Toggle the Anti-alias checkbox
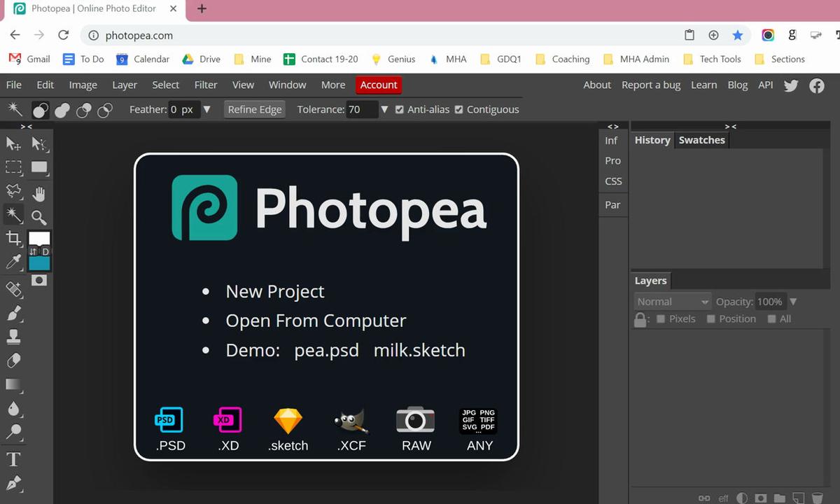Viewport: 840px width, 504px height. (400, 110)
